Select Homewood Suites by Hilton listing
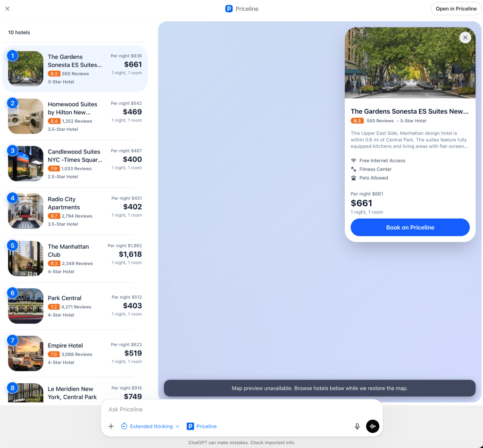Screen dimensions: 483x448 click(x=75, y=116)
